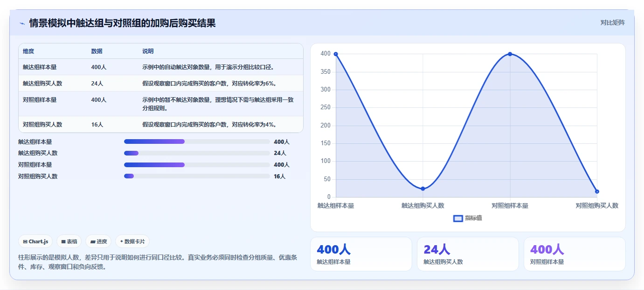Click x-axis label 对照组购买人数
Screen dimensions: 644x290
coord(597,205)
